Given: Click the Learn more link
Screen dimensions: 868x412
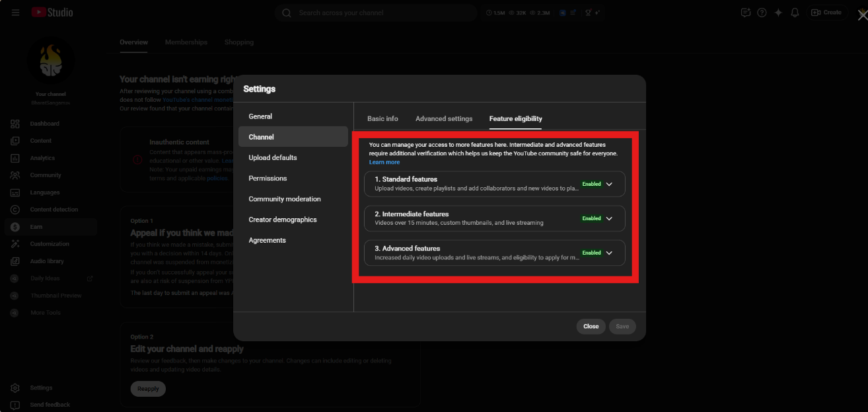Looking at the screenshot, I should click(x=384, y=162).
